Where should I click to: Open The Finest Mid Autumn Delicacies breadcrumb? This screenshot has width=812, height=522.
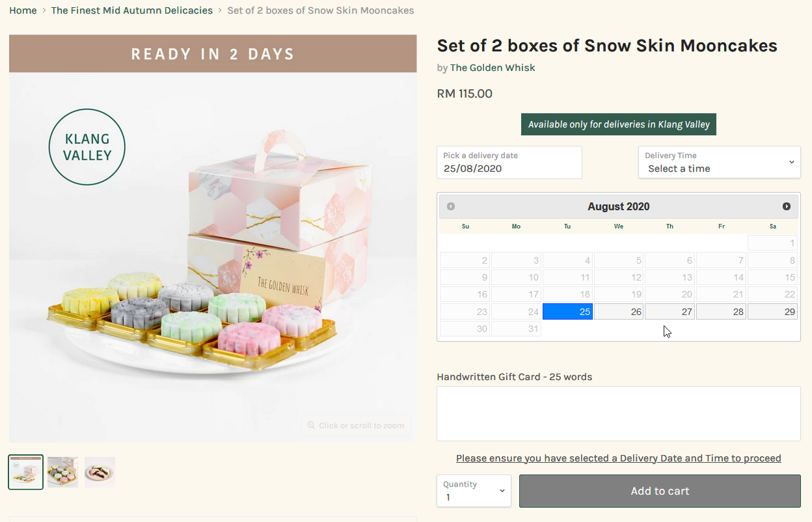132,10
